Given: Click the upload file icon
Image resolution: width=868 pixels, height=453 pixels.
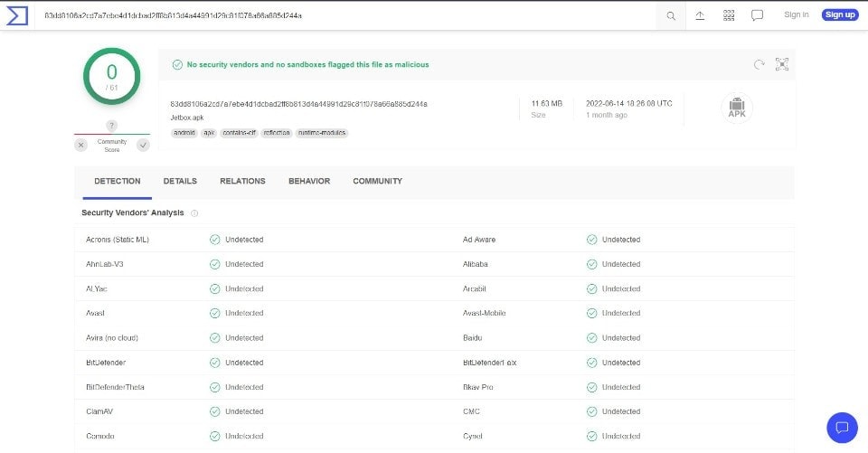Looking at the screenshot, I should click(x=700, y=15).
